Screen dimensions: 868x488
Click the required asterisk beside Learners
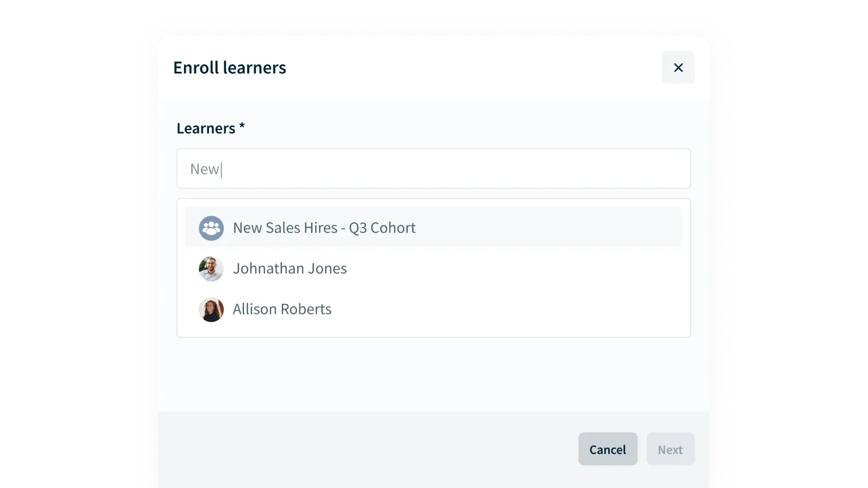pyautogui.click(x=242, y=127)
